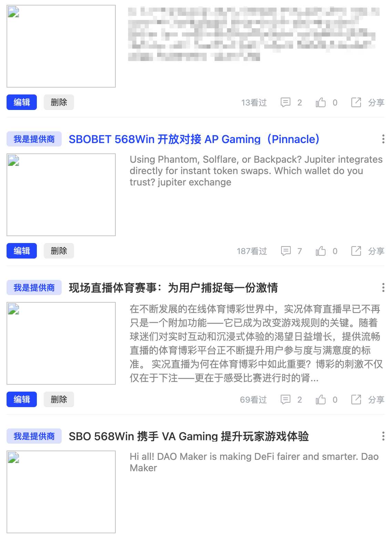Share the post with 13 views
The image size is (392, 535).
356,102
